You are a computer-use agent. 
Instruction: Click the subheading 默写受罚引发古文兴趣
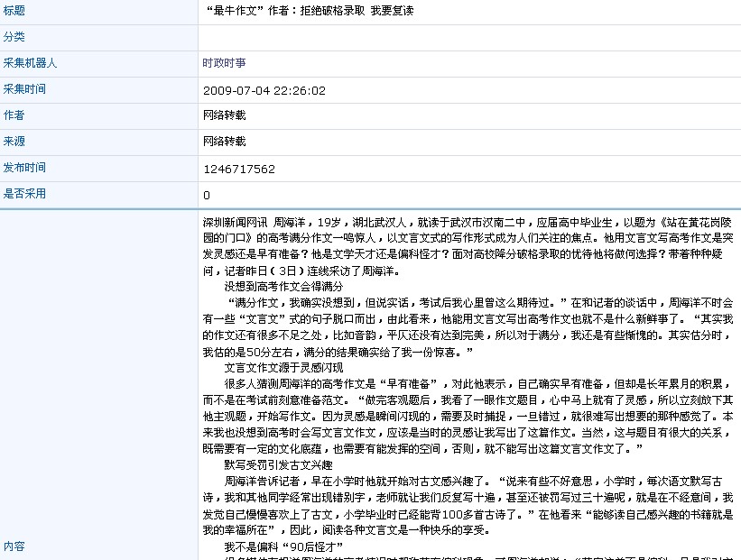point(278,464)
